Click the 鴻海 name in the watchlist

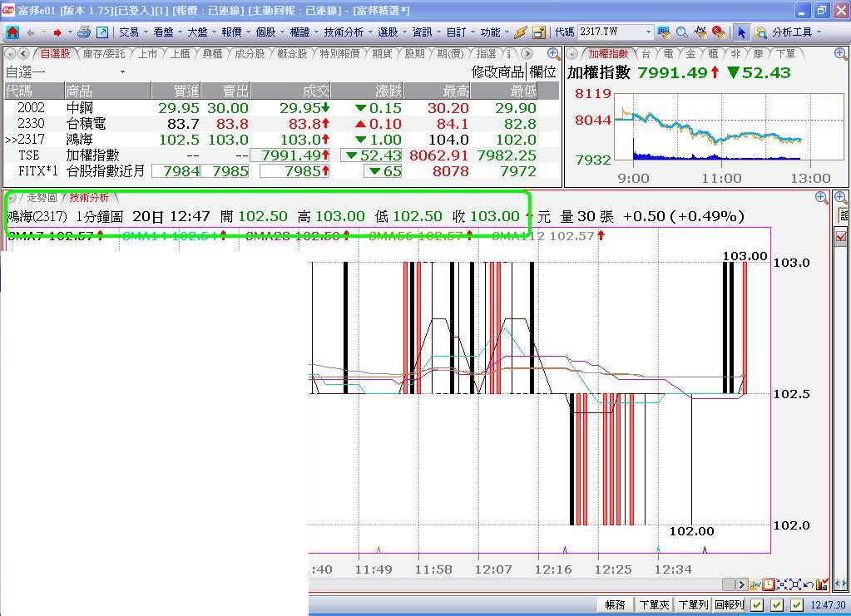click(x=80, y=140)
